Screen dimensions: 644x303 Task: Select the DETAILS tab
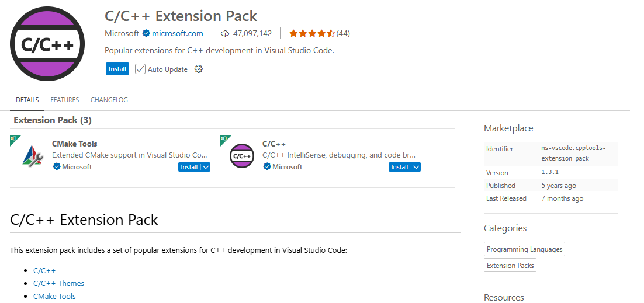[27, 100]
